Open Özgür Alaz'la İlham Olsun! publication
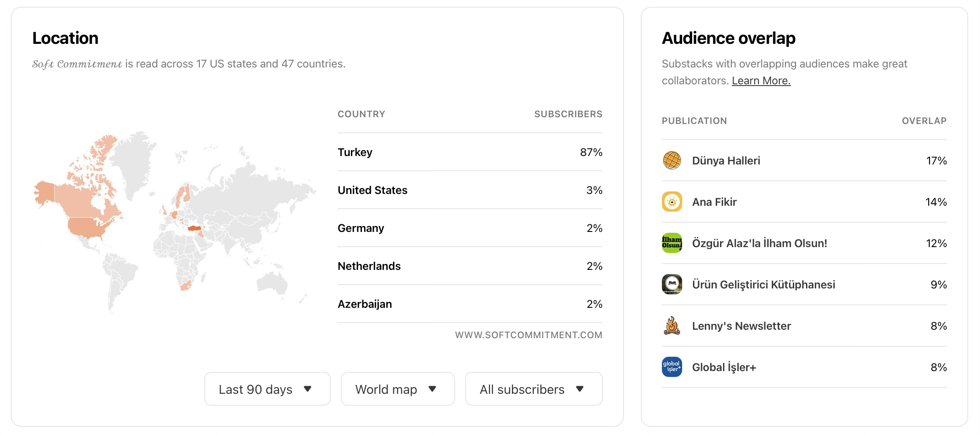The image size is (980, 436). point(759,243)
